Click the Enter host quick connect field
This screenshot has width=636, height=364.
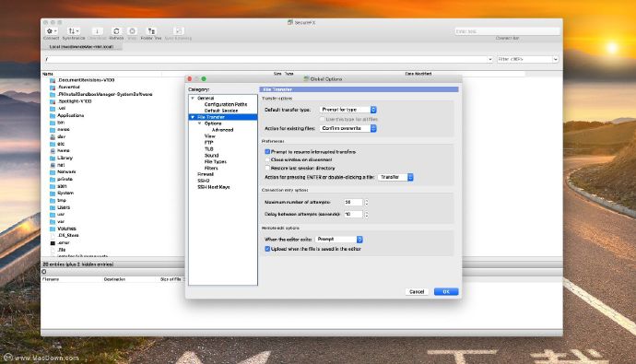[x=507, y=31]
